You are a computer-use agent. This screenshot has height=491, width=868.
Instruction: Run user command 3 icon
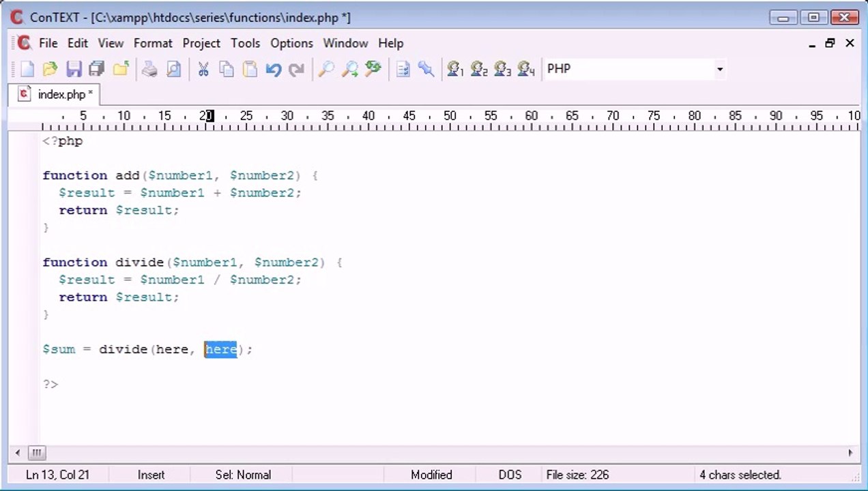502,69
